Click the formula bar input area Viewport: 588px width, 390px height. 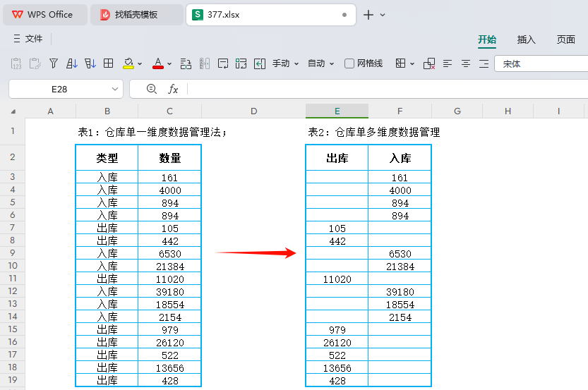point(388,89)
